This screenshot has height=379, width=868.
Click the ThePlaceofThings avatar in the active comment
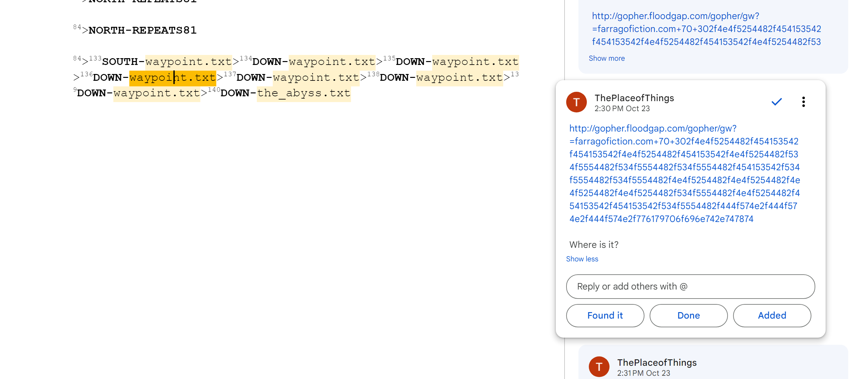pyautogui.click(x=576, y=102)
